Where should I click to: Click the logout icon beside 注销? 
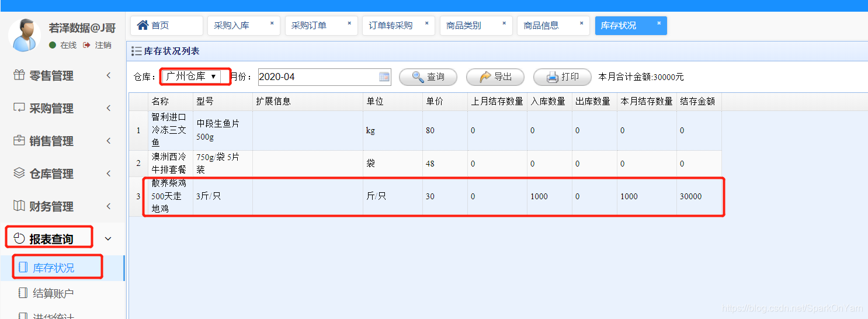(86, 45)
